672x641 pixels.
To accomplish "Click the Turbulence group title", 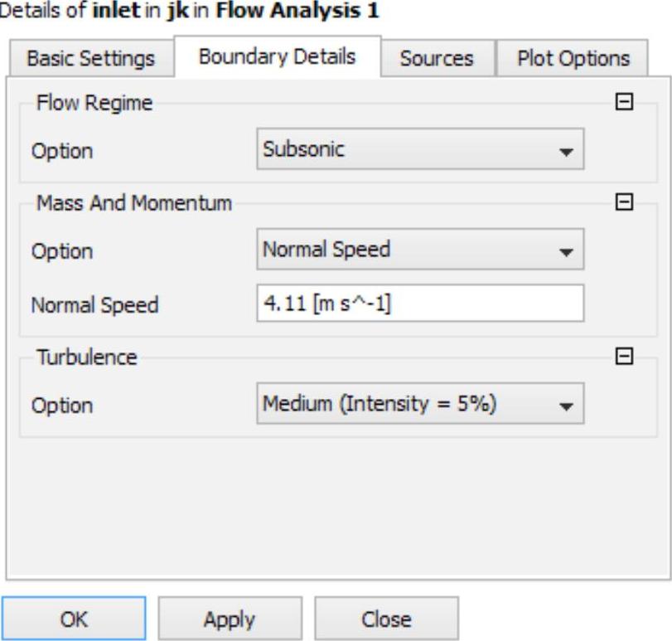I will (86, 357).
